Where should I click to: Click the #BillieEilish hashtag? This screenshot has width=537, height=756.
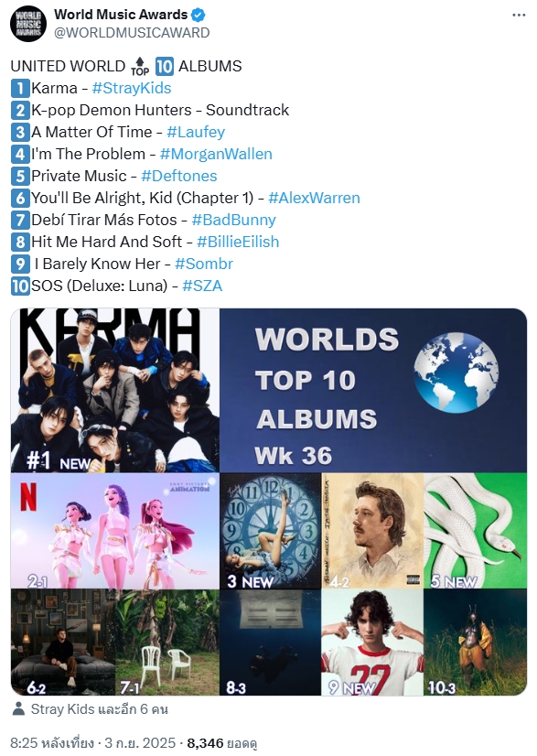coord(238,242)
